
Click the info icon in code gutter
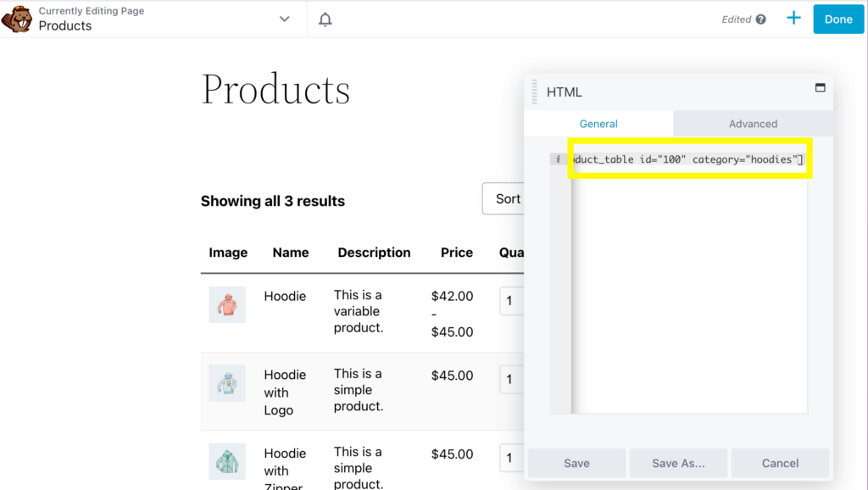(559, 159)
